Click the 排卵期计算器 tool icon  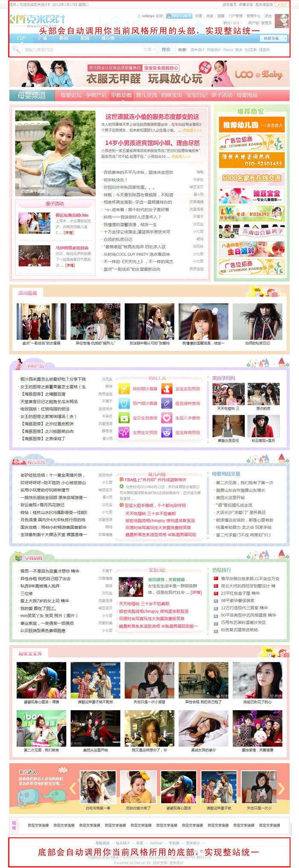pyautogui.click(x=124, y=389)
